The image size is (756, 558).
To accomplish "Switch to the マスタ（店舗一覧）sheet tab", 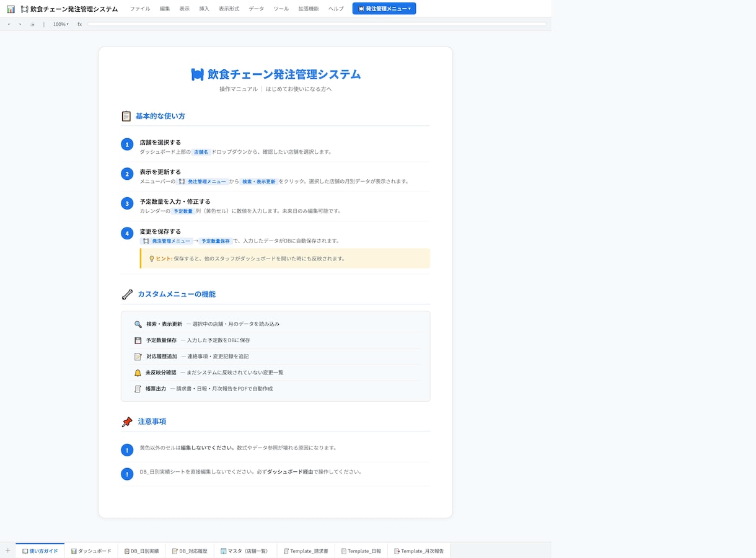I will click(x=245, y=551).
